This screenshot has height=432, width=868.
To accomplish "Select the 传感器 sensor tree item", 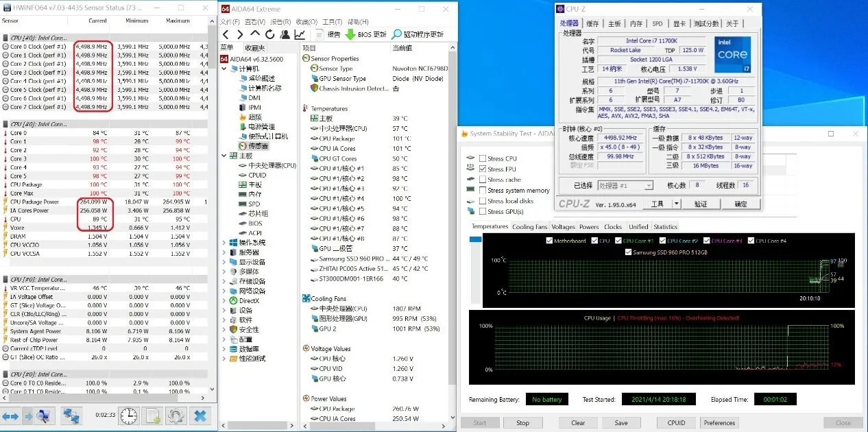I will click(x=254, y=146).
